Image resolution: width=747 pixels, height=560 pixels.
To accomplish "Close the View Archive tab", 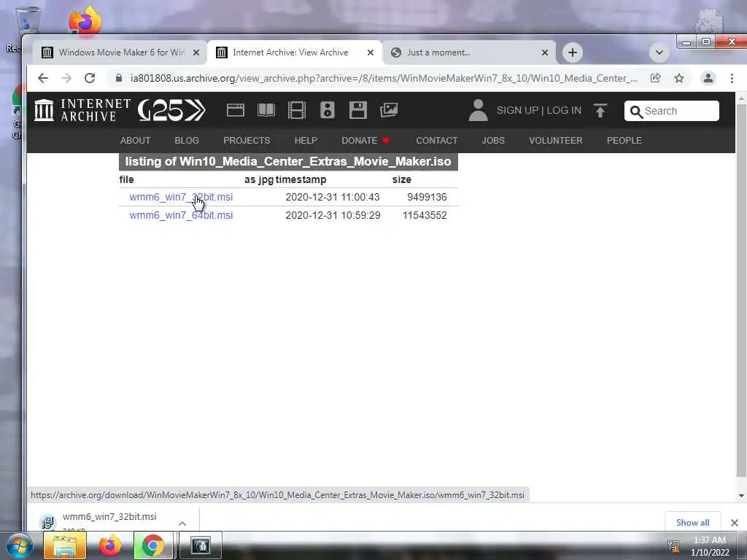I will coord(370,52).
